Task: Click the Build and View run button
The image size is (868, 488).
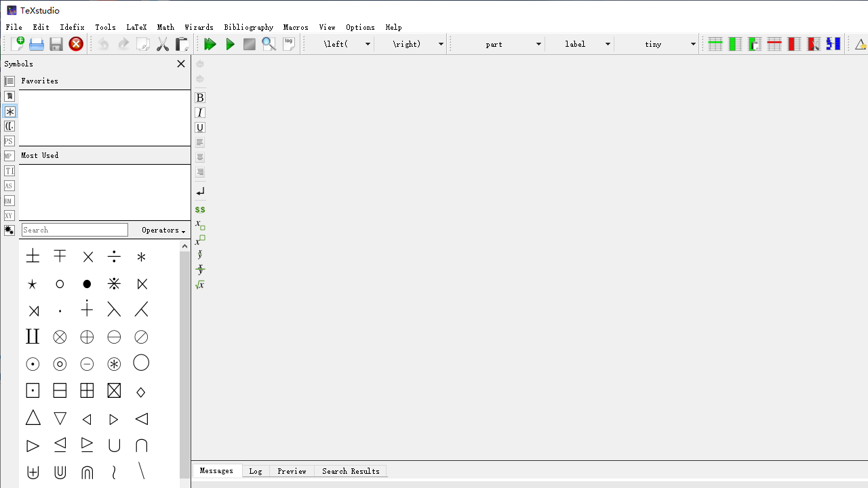Action: [x=210, y=43]
